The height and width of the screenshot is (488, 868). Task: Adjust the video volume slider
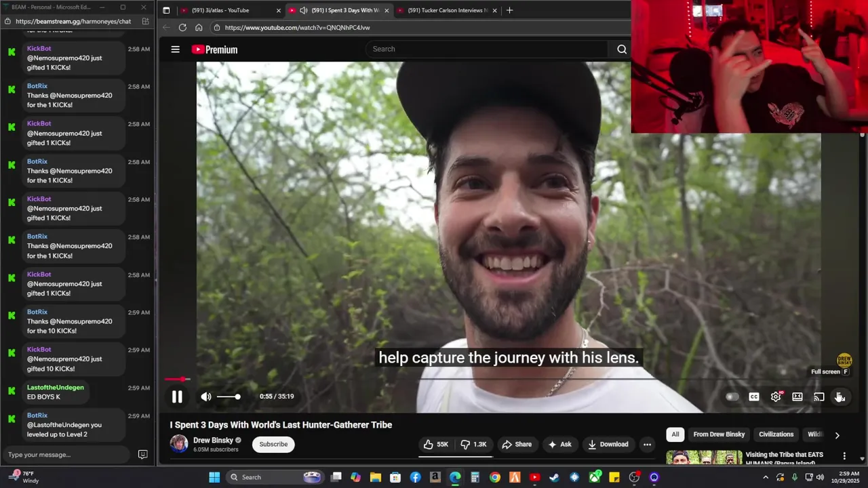pos(229,396)
